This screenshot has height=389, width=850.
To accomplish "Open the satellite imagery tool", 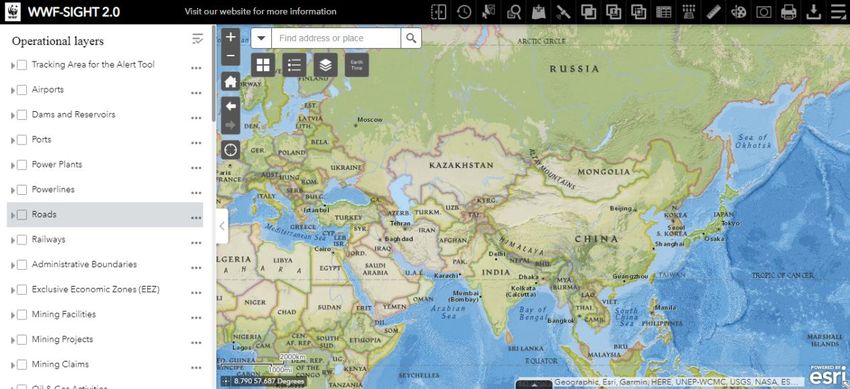I will pyautogui.click(x=563, y=12).
